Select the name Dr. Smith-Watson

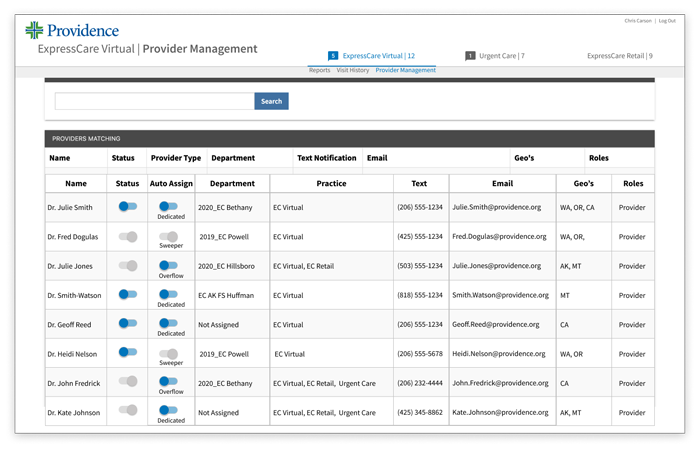(x=74, y=296)
